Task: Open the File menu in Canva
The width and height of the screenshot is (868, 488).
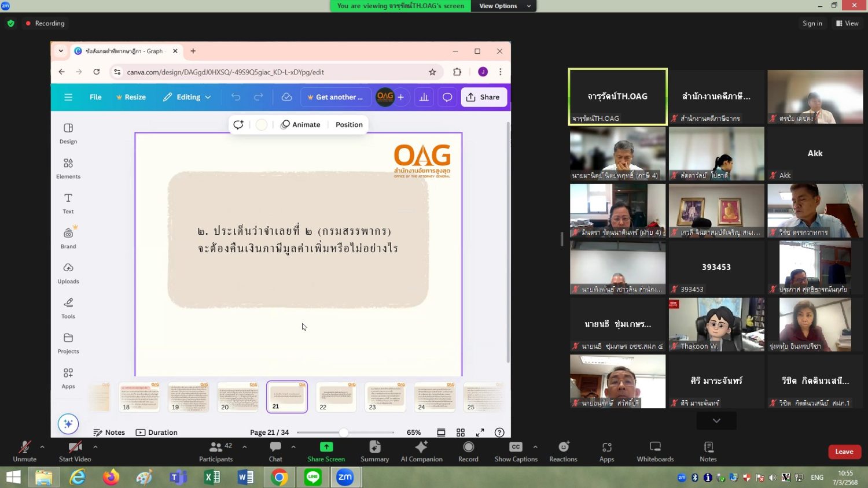Action: [x=95, y=97]
